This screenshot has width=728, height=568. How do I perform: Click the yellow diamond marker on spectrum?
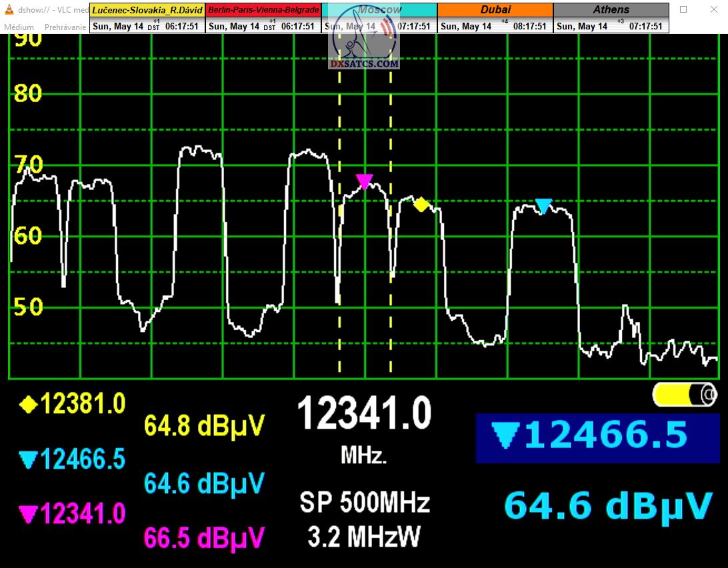[x=421, y=205]
